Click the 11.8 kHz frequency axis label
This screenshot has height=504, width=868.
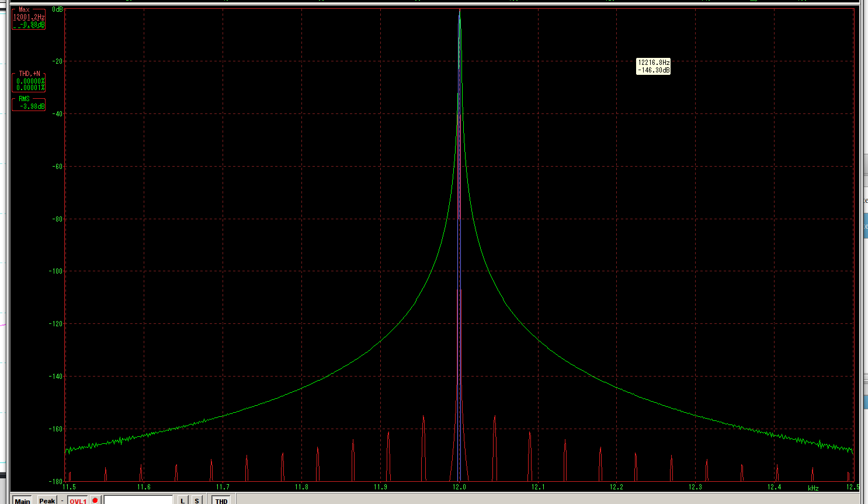click(301, 487)
